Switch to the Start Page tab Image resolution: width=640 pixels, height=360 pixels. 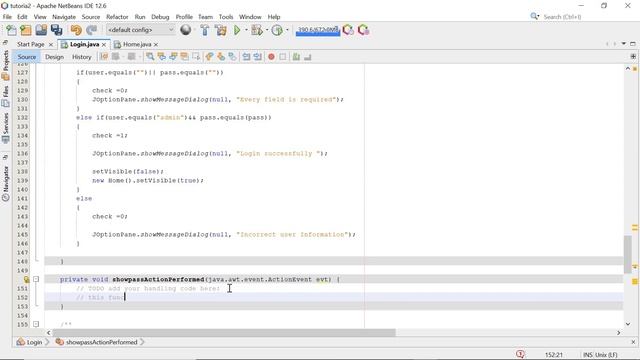(31, 44)
